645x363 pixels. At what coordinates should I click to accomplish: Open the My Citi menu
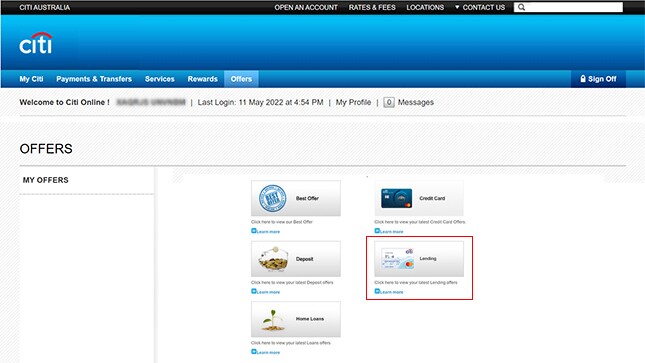point(31,79)
